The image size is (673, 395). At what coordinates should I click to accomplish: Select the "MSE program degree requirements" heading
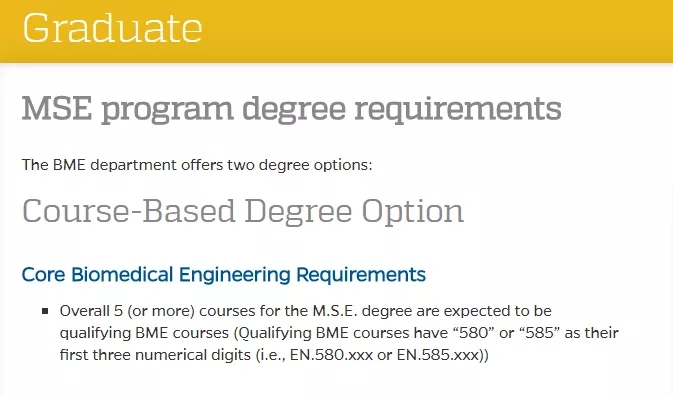(x=291, y=109)
